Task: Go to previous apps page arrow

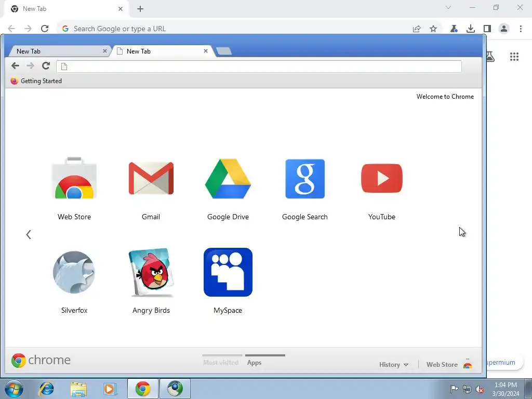Action: 29,234
